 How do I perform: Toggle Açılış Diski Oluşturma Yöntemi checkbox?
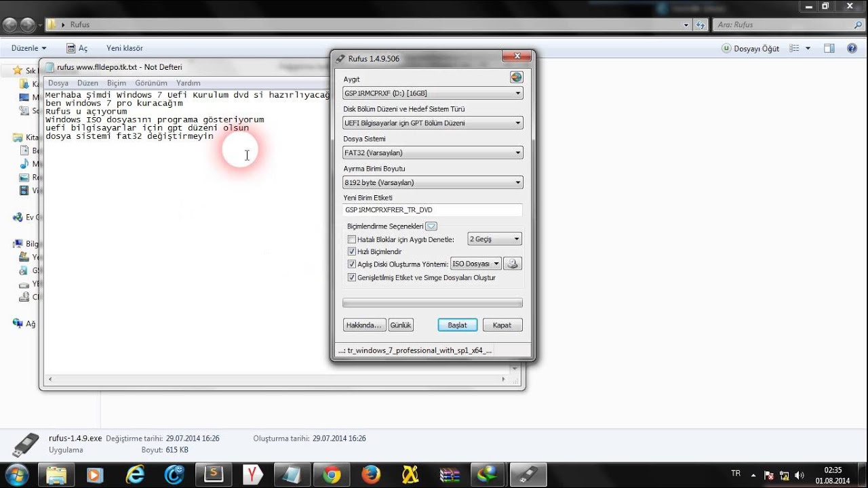(x=351, y=264)
